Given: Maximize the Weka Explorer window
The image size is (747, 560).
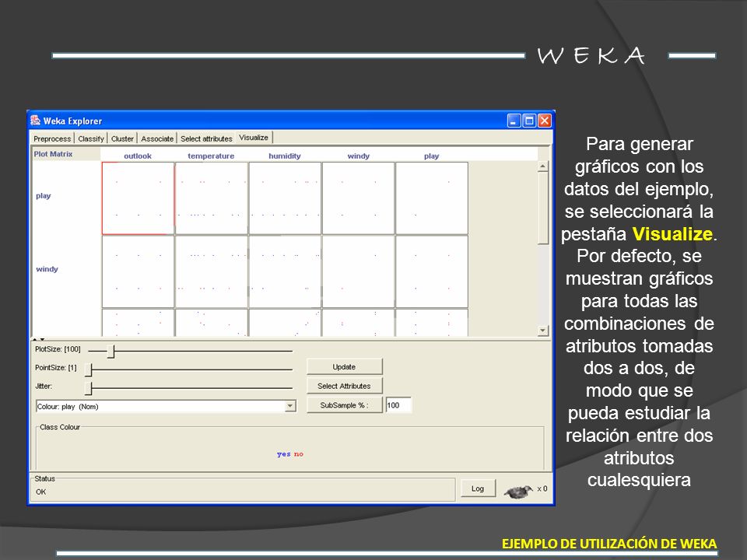Looking at the screenshot, I should tap(529, 121).
